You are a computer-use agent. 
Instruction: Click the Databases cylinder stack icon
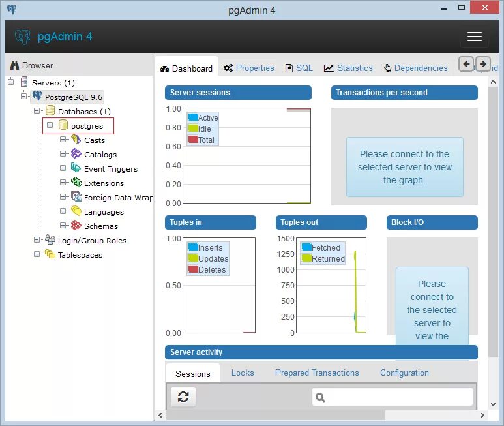pyautogui.click(x=50, y=111)
